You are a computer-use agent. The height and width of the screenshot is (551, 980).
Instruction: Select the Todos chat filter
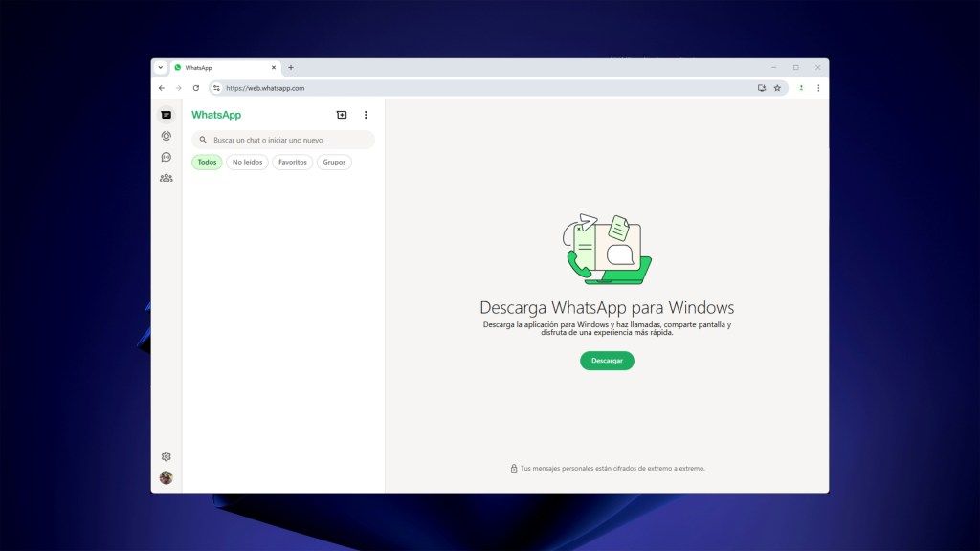(x=207, y=163)
